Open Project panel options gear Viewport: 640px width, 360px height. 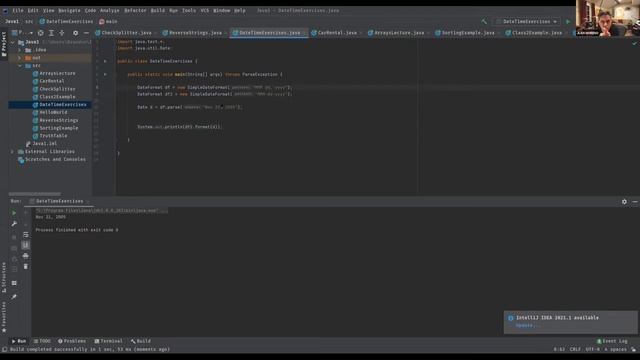[x=75, y=33]
